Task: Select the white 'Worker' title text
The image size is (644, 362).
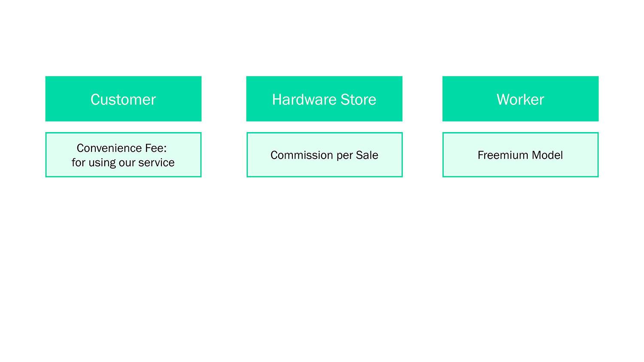Action: 520,100
